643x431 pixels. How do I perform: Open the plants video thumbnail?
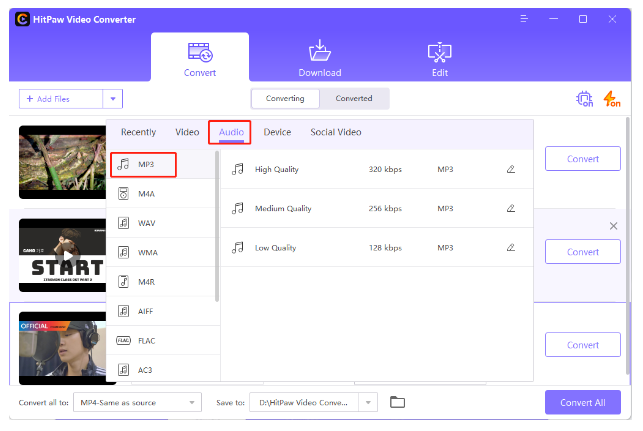(62, 162)
